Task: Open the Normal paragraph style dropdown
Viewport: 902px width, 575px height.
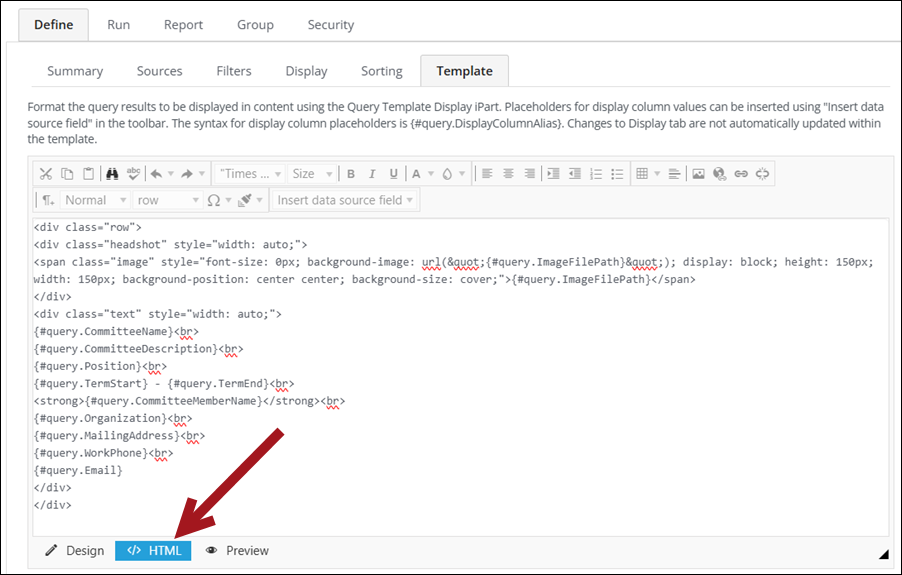Action: [x=95, y=200]
